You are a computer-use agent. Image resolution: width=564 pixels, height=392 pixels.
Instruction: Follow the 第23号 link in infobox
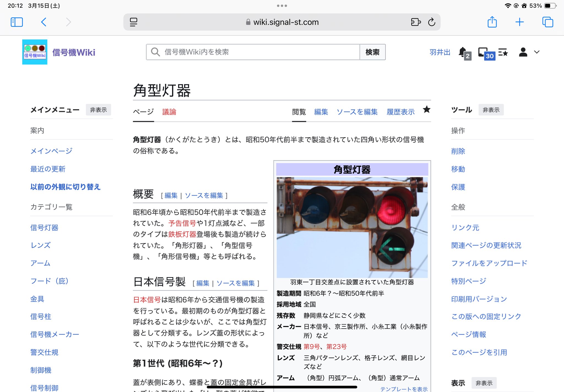click(x=337, y=347)
